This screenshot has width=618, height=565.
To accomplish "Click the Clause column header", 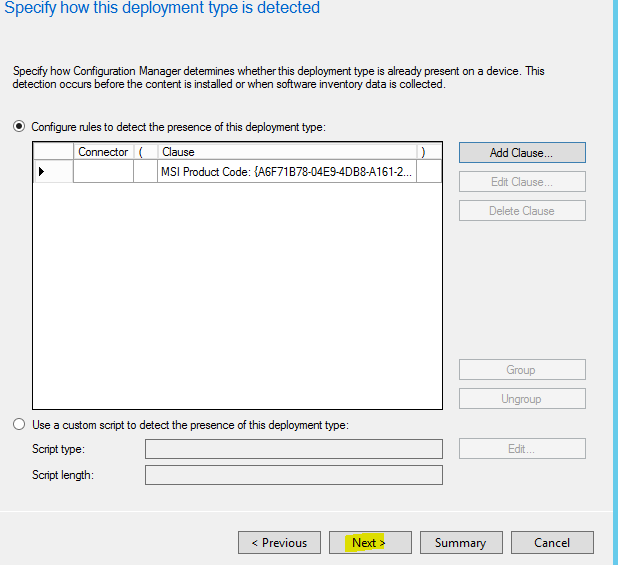I will [286, 152].
